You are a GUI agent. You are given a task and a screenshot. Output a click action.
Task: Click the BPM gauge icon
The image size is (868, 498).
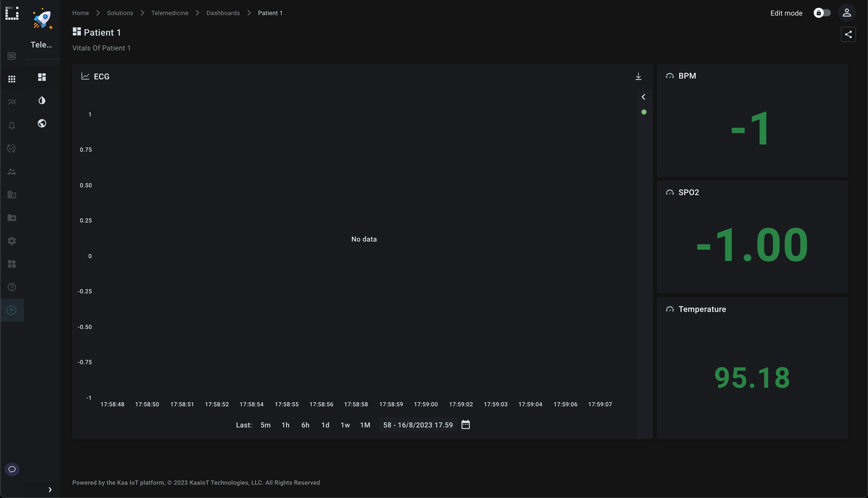[670, 76]
